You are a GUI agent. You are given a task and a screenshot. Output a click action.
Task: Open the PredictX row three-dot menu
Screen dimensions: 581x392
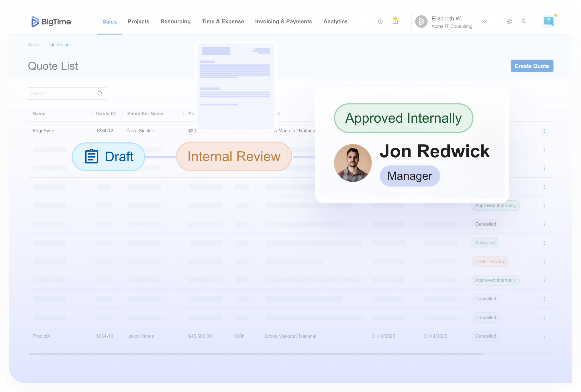tap(544, 336)
